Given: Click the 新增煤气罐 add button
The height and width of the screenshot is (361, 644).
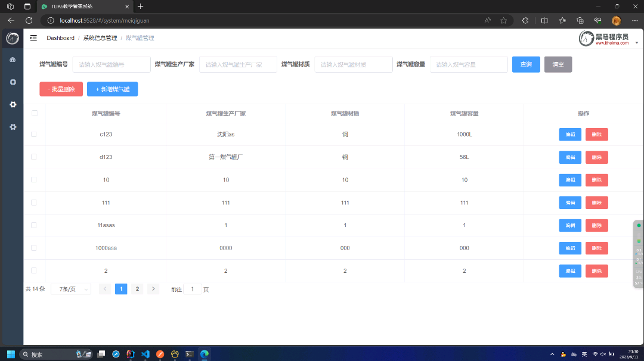Looking at the screenshot, I should pyautogui.click(x=112, y=89).
